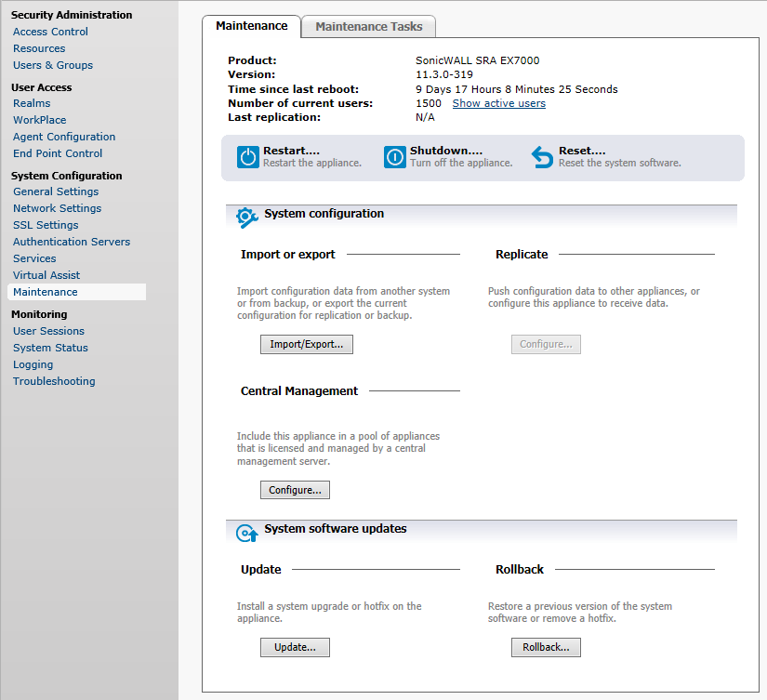Click the Reset.... label

coord(582,151)
